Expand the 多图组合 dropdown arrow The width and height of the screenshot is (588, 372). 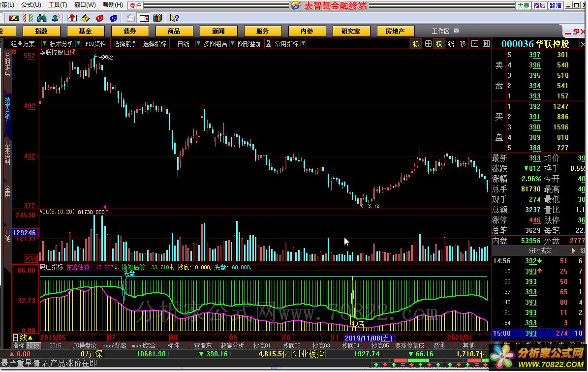tap(232, 43)
